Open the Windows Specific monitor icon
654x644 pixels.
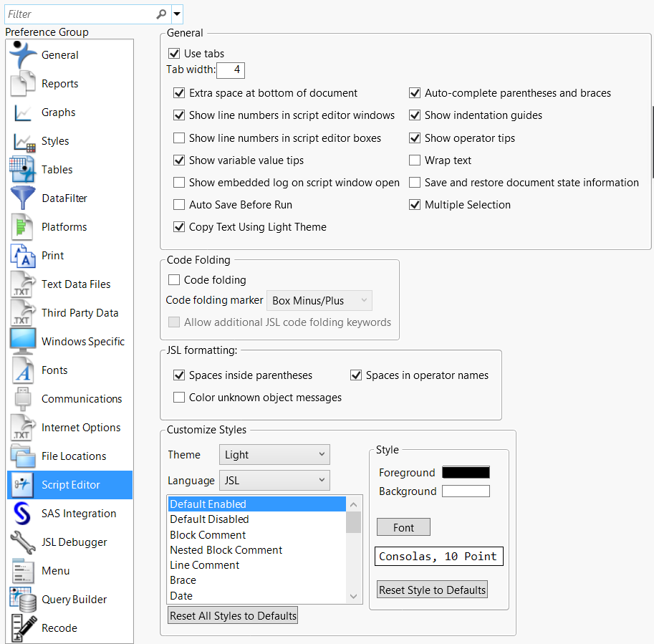23,342
